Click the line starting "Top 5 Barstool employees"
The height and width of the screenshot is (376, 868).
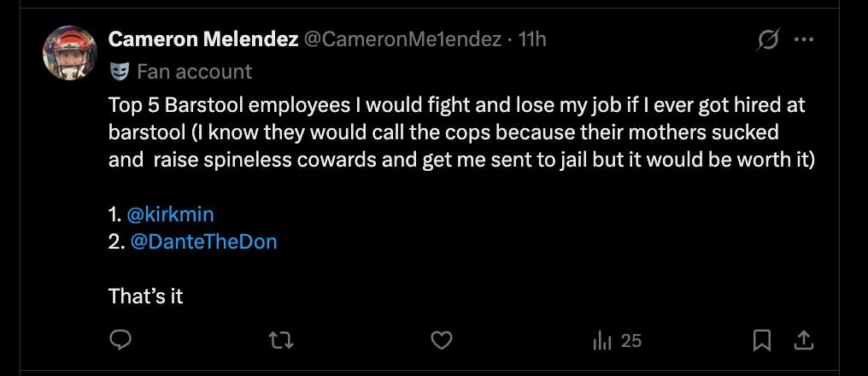point(457,106)
